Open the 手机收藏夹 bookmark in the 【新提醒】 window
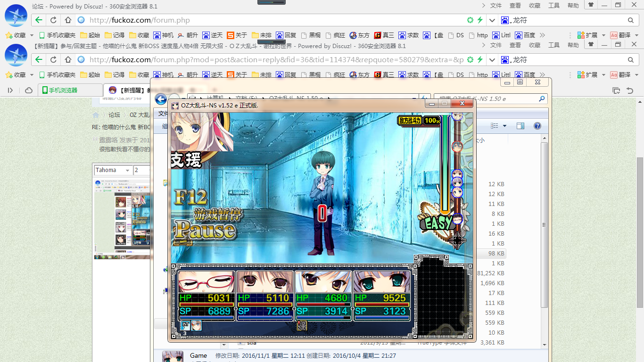644x362 pixels. pos(57,74)
